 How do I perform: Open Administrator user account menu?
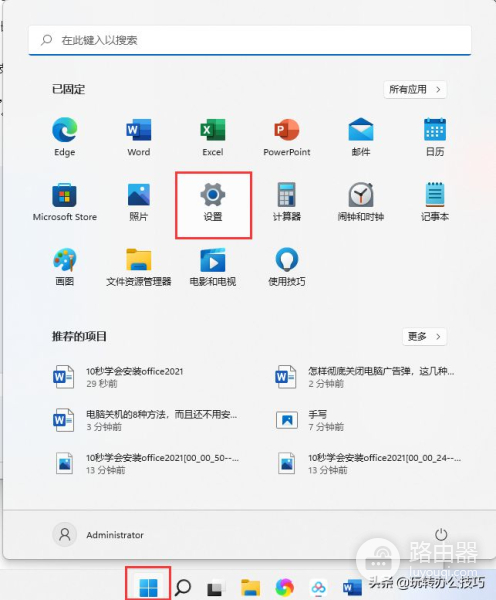pyautogui.click(x=98, y=535)
